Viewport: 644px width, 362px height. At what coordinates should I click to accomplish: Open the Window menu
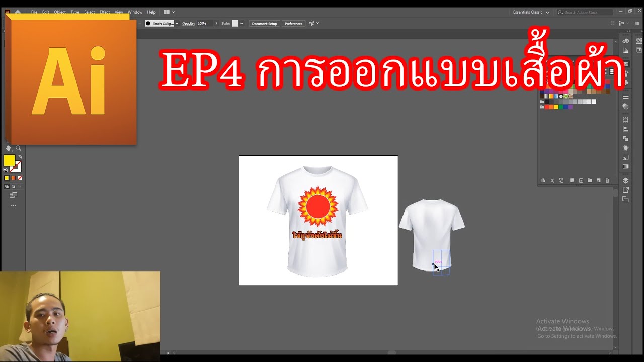[x=135, y=12]
